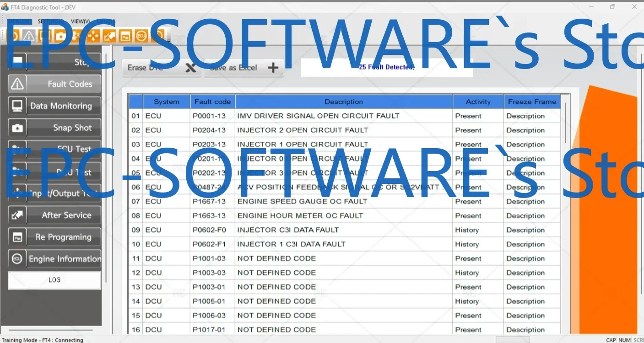
Task: Select fault code P1005-01
Action: tap(209, 301)
